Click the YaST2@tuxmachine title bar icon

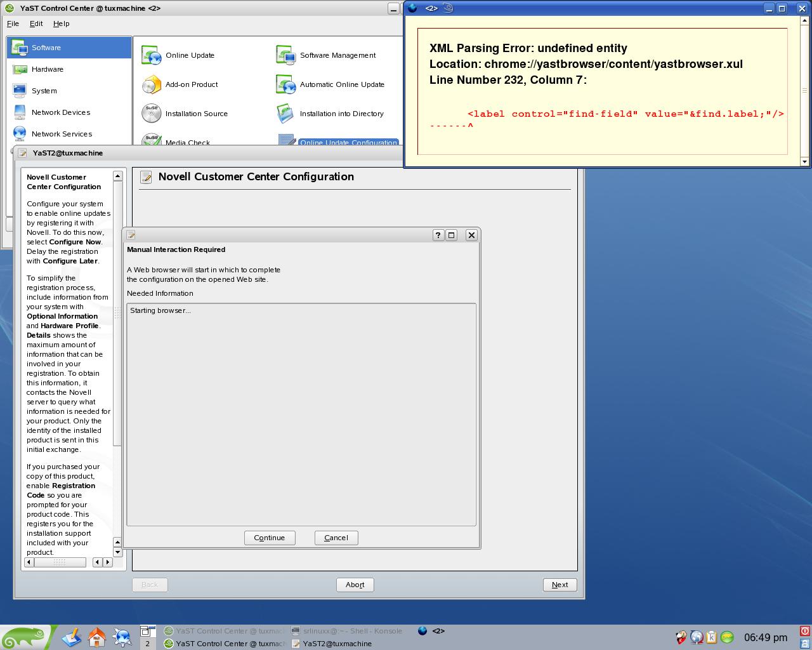[x=23, y=153]
